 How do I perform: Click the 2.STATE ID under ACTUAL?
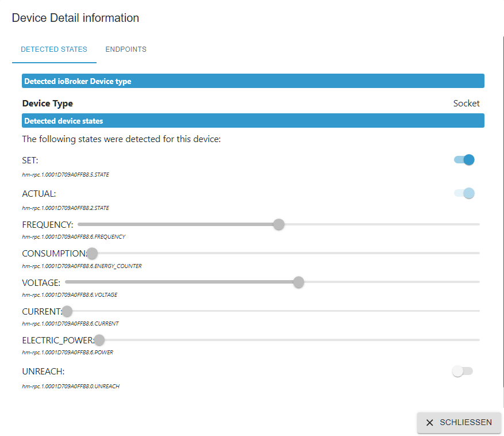[66, 208]
